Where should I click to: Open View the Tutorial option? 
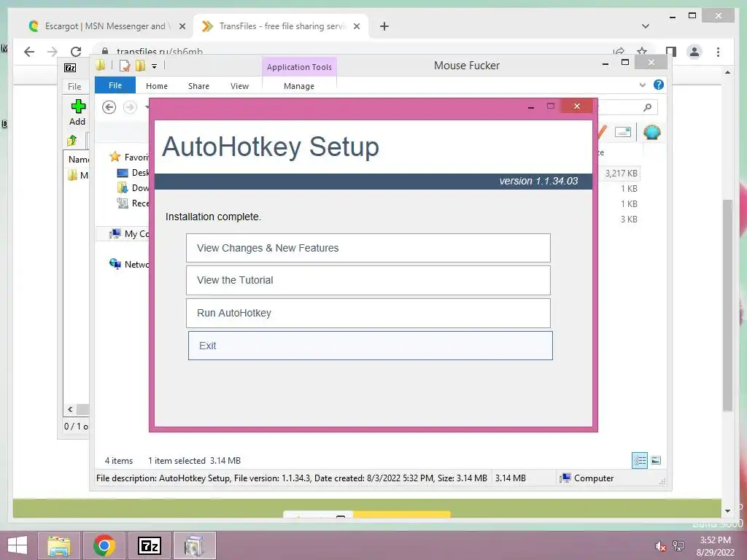[x=368, y=280]
